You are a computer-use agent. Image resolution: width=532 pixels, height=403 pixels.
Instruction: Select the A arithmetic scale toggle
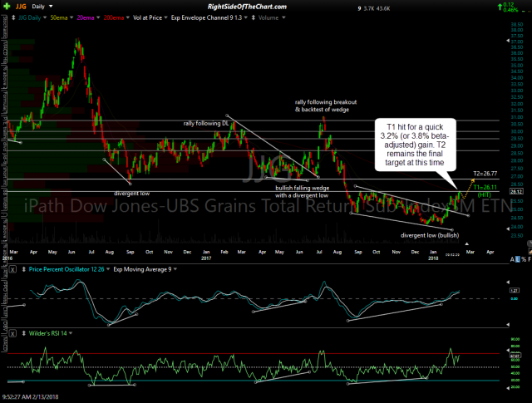pyautogui.click(x=512, y=259)
